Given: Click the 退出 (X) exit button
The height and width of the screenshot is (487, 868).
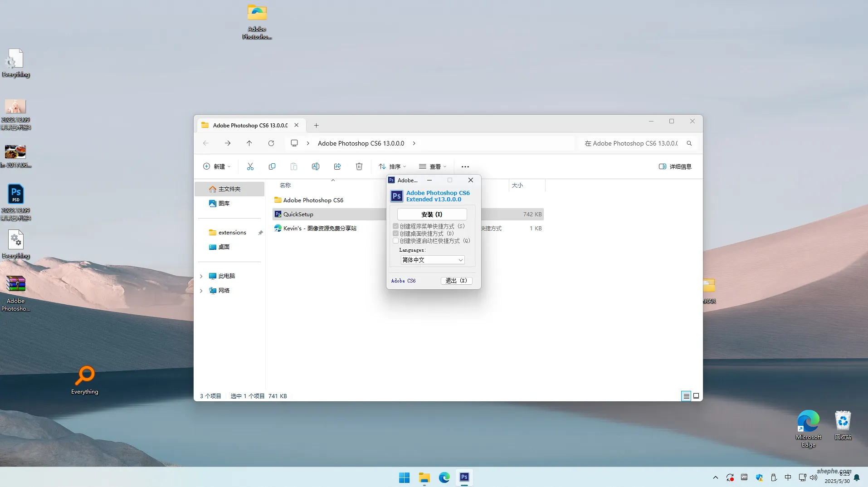Looking at the screenshot, I should tap(456, 281).
